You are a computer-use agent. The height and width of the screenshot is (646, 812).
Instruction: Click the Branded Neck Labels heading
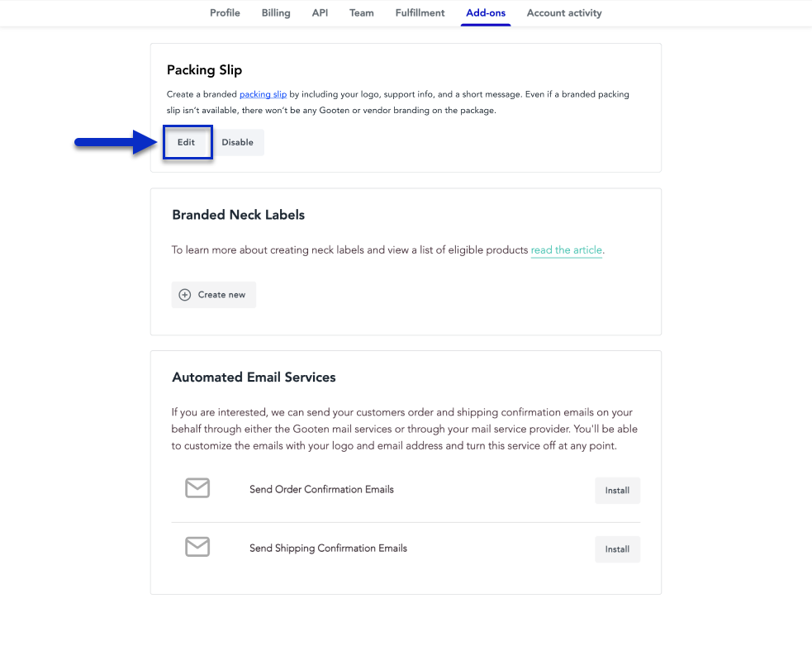(x=238, y=215)
